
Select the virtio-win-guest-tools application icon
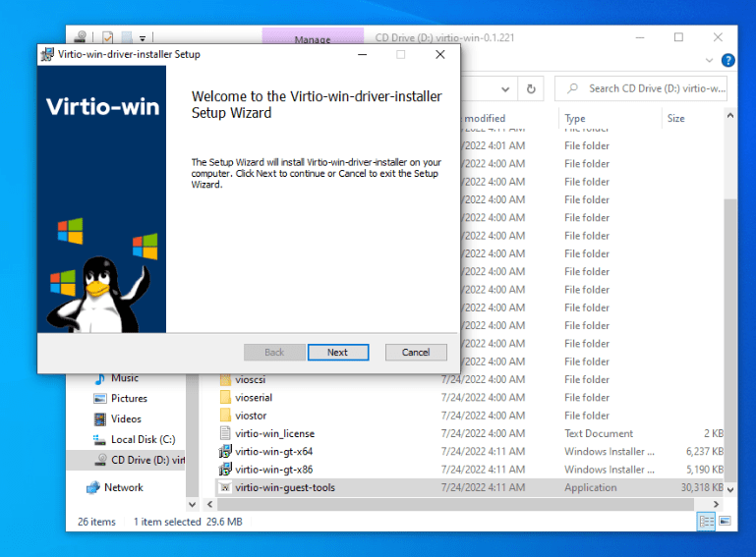click(225, 487)
